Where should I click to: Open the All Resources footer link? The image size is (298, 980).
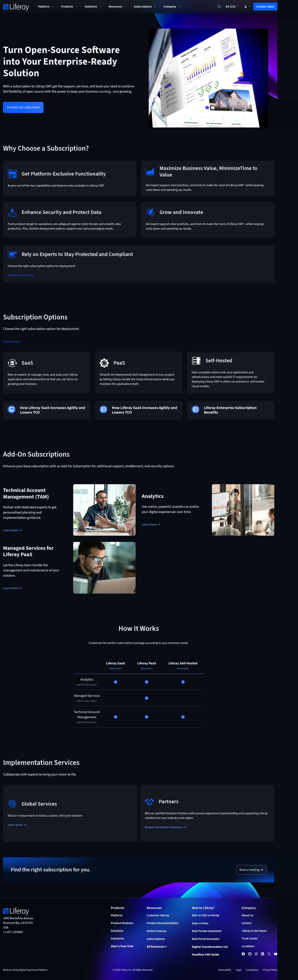click(x=157, y=946)
